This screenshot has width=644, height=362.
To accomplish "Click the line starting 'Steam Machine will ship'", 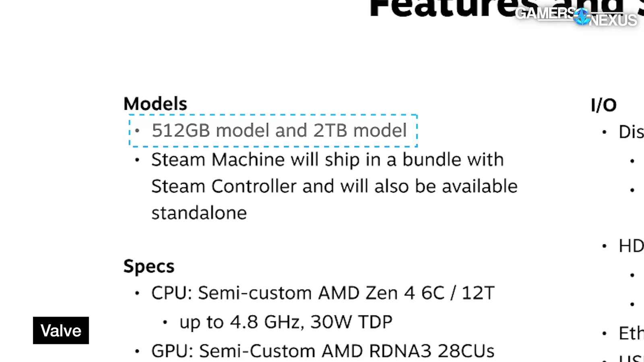I will click(x=327, y=160).
